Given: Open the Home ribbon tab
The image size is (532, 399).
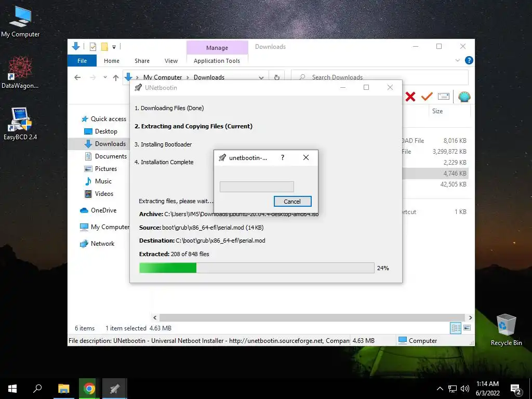Looking at the screenshot, I should 112,61.
